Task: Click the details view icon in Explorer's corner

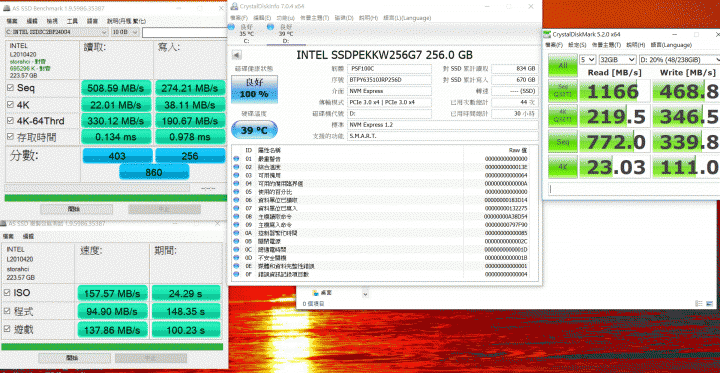Action: pyautogui.click(x=700, y=303)
